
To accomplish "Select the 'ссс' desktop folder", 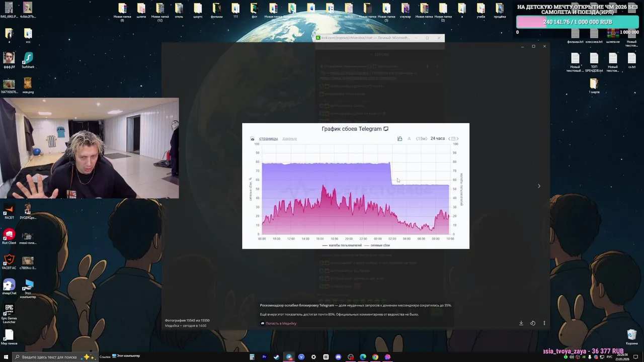I will coord(28,36).
